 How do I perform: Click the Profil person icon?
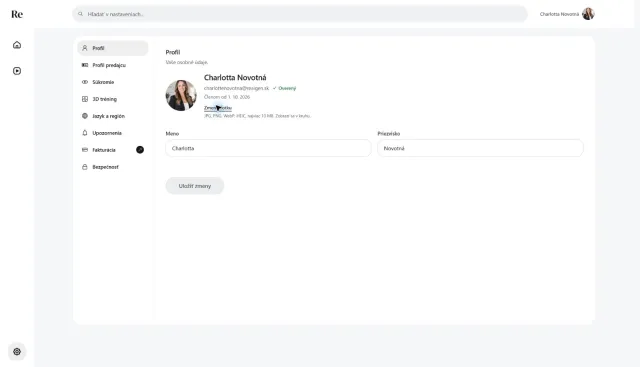[x=85, y=48]
